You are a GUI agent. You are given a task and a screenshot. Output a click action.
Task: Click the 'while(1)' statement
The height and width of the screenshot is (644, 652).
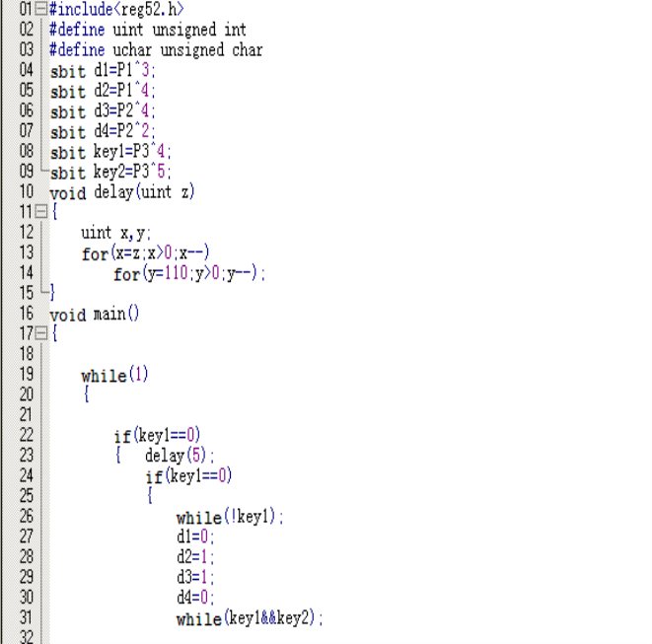[114, 375]
